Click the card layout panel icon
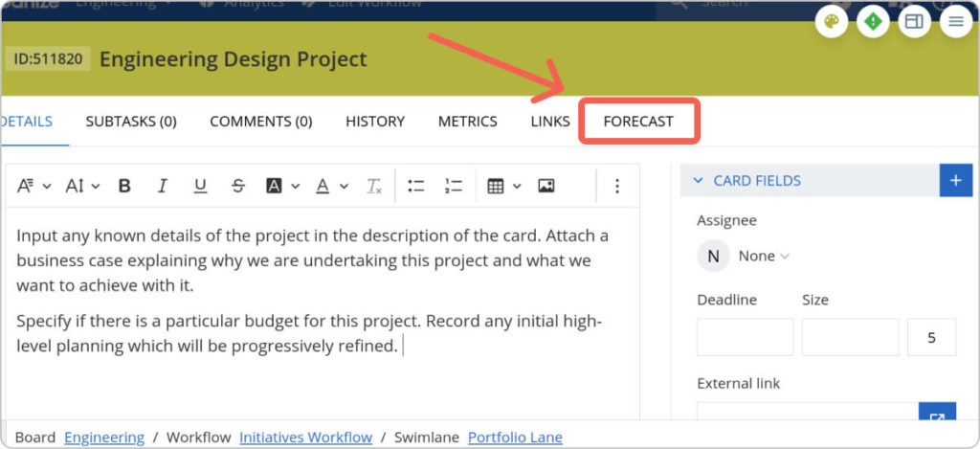Viewport: 980px width, 449px height. pos(915,22)
